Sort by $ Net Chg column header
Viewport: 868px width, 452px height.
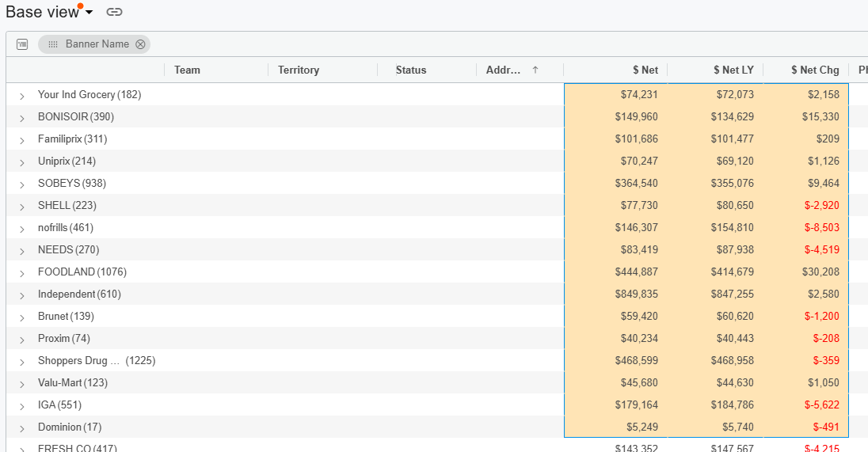(x=815, y=70)
